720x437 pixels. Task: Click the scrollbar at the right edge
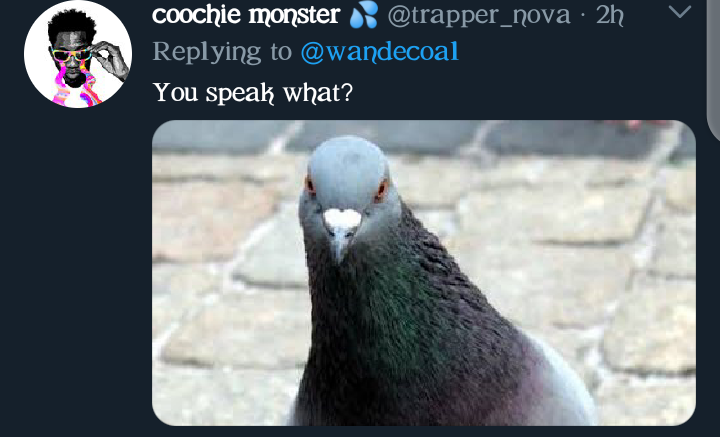pyautogui.click(x=714, y=69)
